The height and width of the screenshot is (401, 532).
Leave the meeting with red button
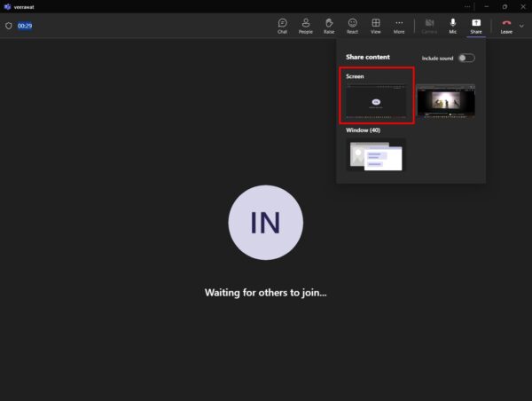[506, 25]
